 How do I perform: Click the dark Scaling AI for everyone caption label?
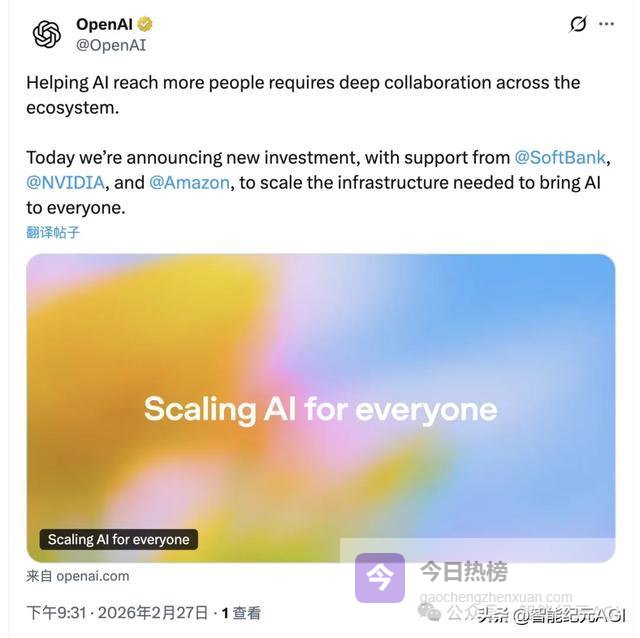119,540
